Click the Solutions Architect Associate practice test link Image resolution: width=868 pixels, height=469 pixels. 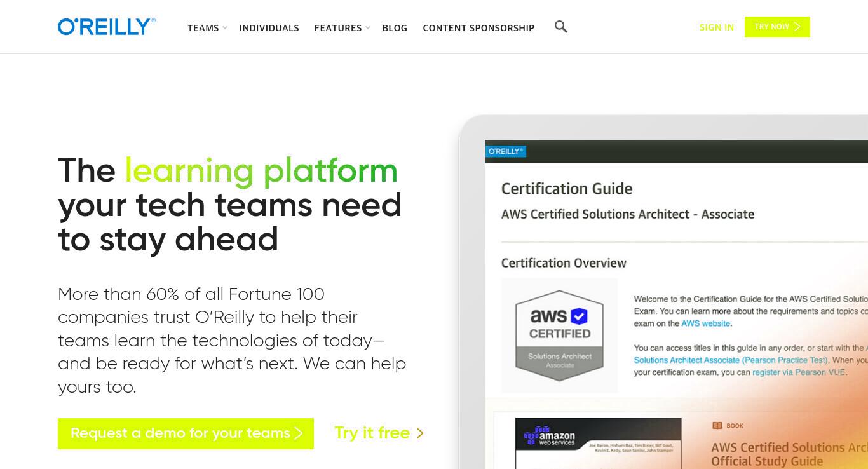coord(731,360)
